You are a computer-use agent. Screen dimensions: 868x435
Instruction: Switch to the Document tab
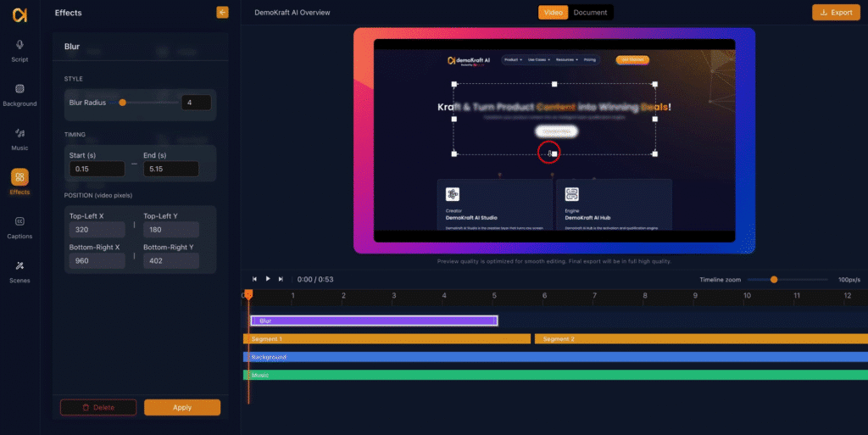click(x=590, y=13)
